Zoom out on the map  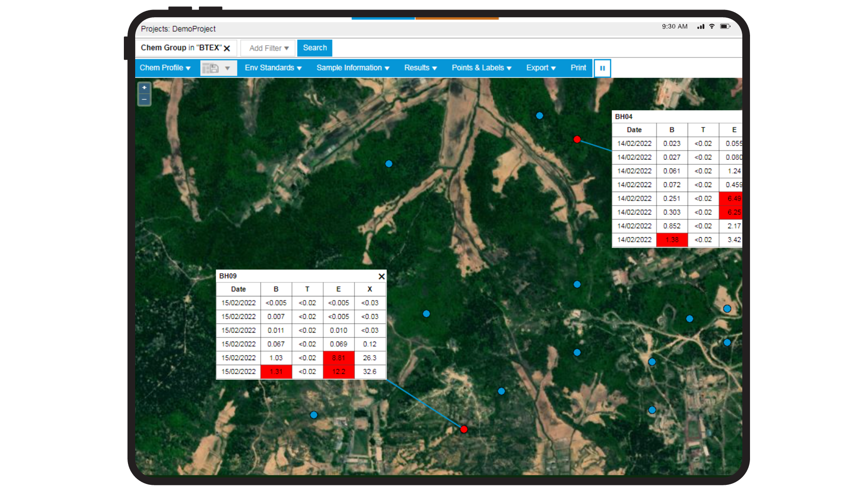point(144,99)
